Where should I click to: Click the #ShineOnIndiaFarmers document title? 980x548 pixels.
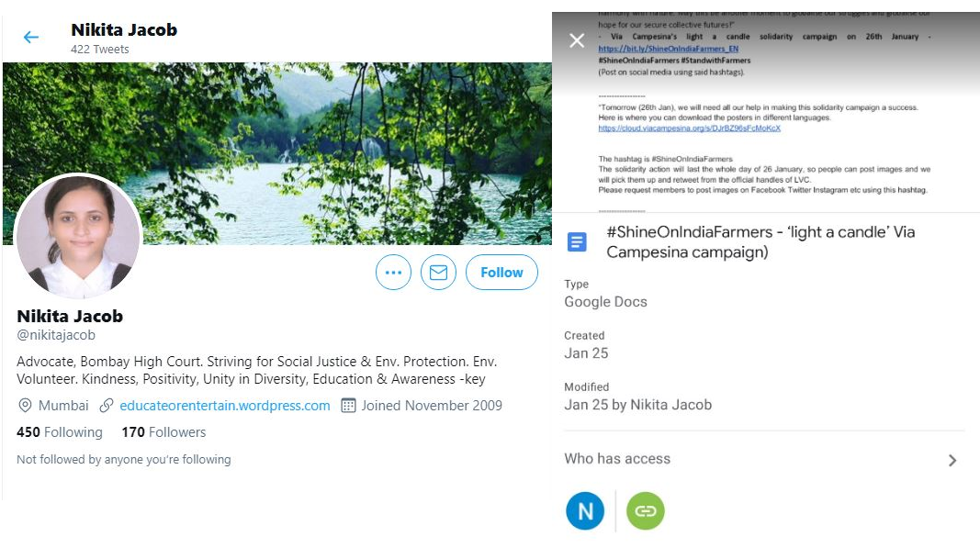coord(760,242)
